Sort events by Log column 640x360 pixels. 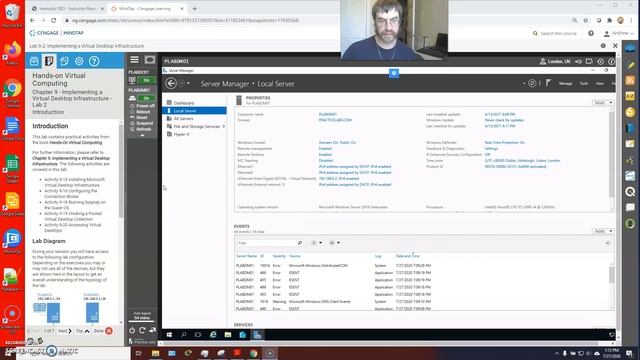click(378, 256)
